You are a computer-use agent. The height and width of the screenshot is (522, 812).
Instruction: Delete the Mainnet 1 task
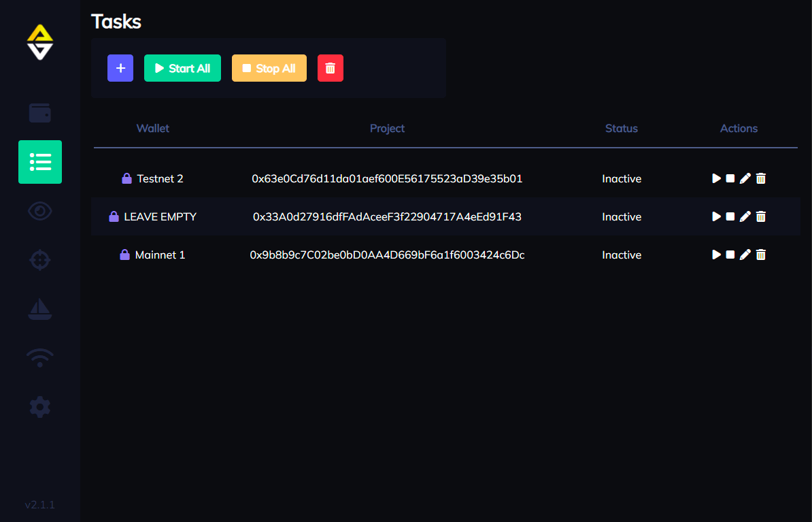[761, 255]
